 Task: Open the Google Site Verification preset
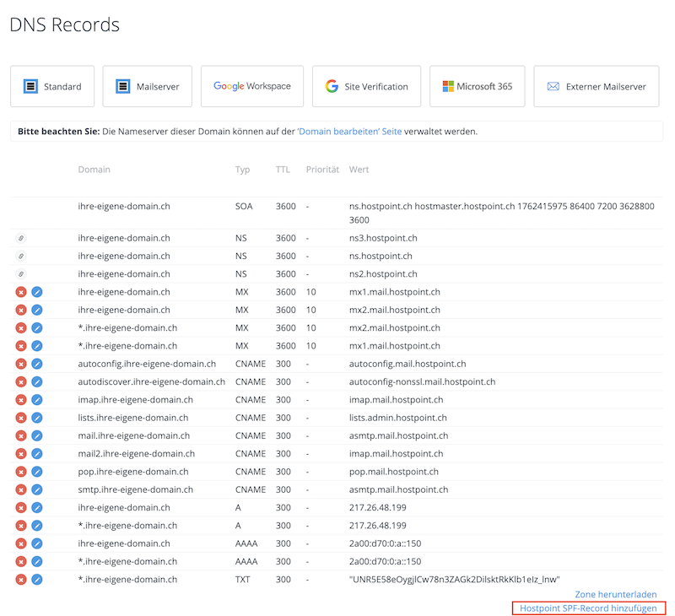366,86
